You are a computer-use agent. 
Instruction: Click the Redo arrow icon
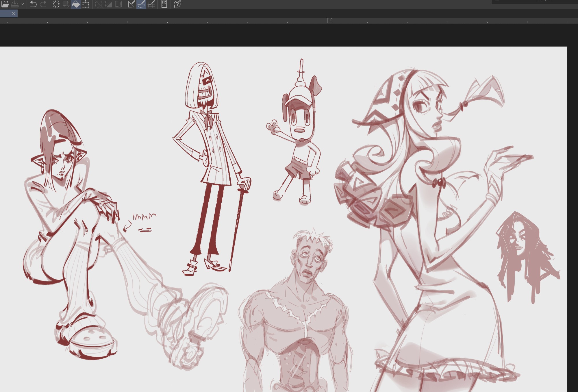click(x=43, y=4)
